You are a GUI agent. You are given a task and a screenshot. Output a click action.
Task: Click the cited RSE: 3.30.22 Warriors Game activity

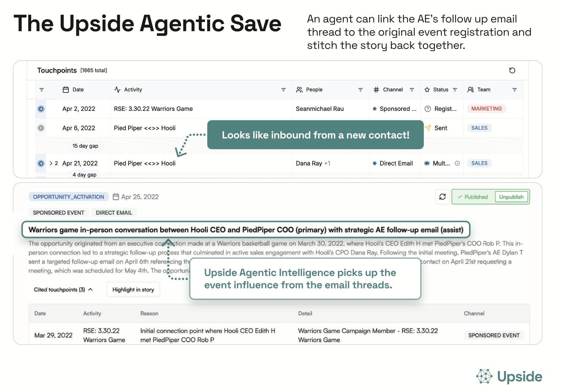(104, 335)
